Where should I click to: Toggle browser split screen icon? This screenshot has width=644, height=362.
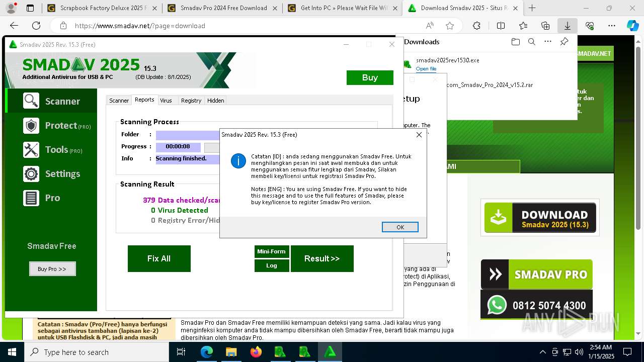pos(501,26)
